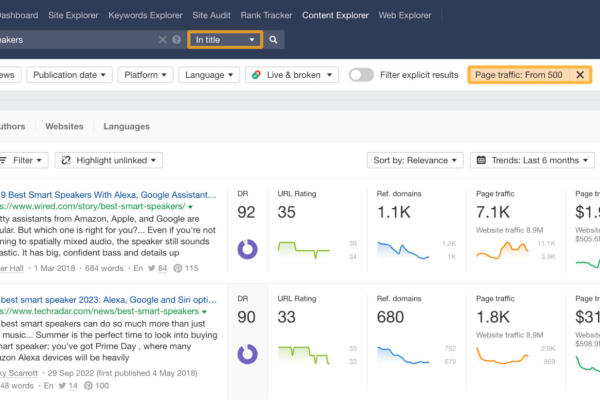Click the Filter lines icon
Viewport: 600px width, 400px height.
click(3, 160)
